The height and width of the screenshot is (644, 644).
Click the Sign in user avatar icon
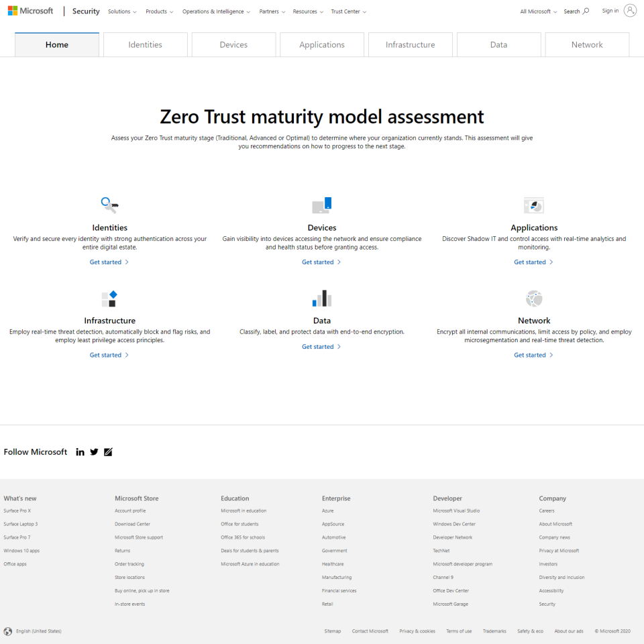pyautogui.click(x=630, y=11)
